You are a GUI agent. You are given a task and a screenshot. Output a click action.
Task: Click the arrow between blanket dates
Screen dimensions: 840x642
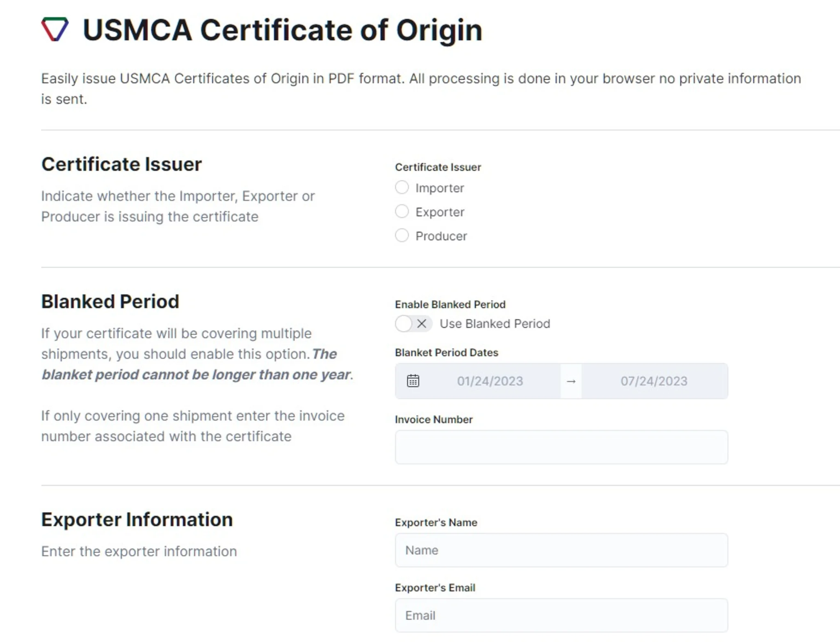571,381
